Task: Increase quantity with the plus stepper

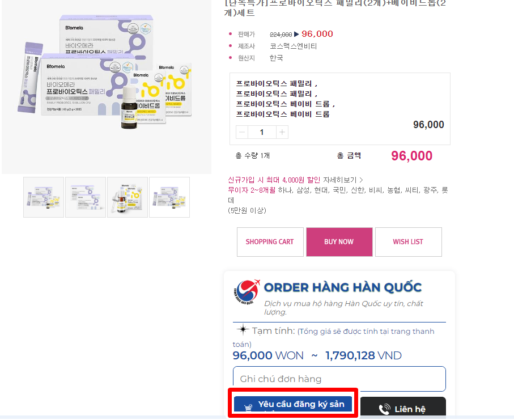Action: [282, 132]
